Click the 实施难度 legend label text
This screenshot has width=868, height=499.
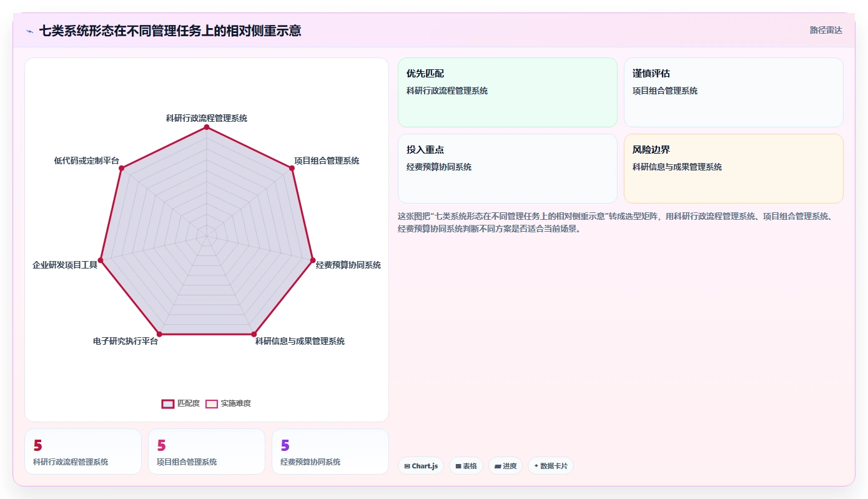coord(236,403)
